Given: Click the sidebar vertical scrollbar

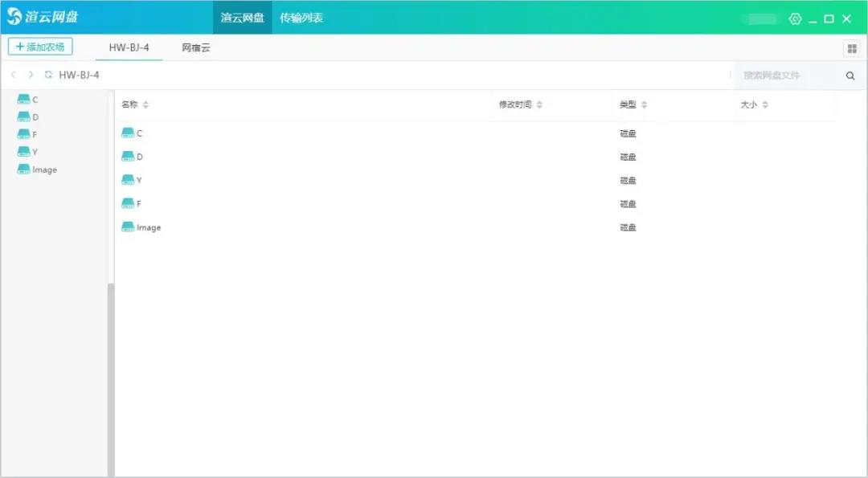Looking at the screenshot, I should click(x=111, y=378).
